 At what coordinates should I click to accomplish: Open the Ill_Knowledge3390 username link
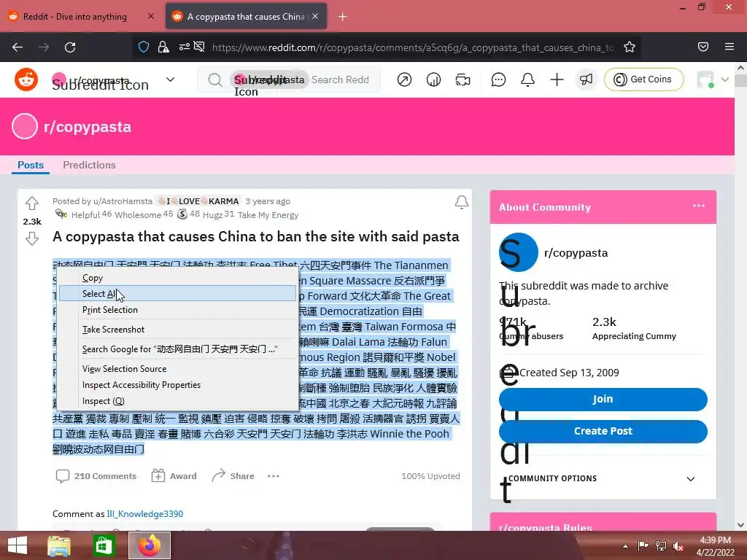(145, 514)
